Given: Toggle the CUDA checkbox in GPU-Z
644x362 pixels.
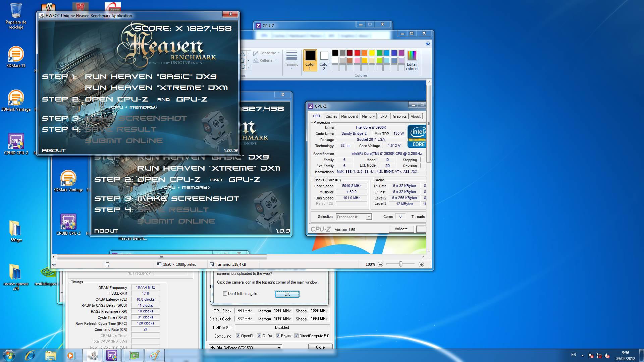Looking at the screenshot, I should [x=259, y=336].
